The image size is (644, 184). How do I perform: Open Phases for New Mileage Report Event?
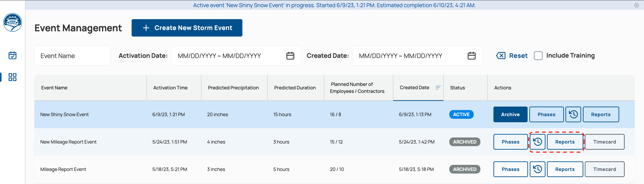tap(510, 142)
